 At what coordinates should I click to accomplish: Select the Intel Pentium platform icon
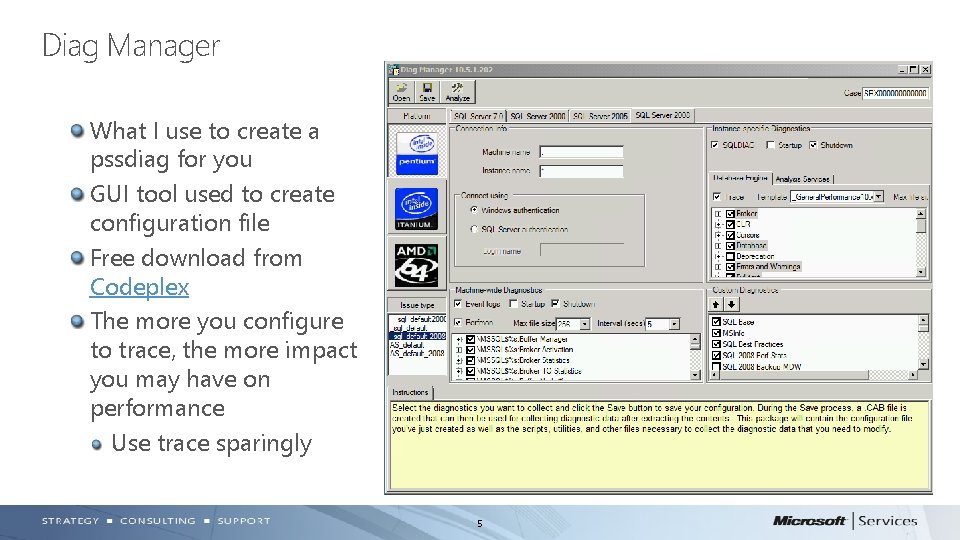click(x=417, y=154)
